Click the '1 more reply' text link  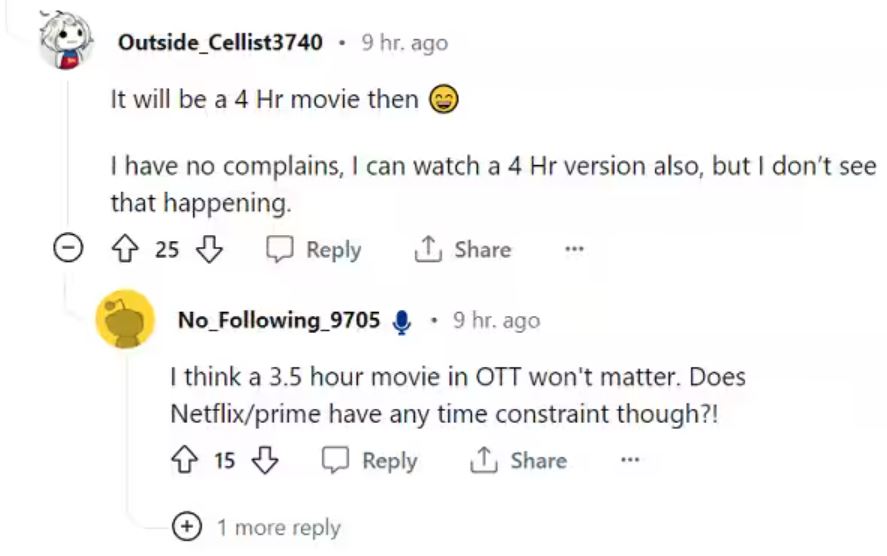pyautogui.click(x=279, y=527)
